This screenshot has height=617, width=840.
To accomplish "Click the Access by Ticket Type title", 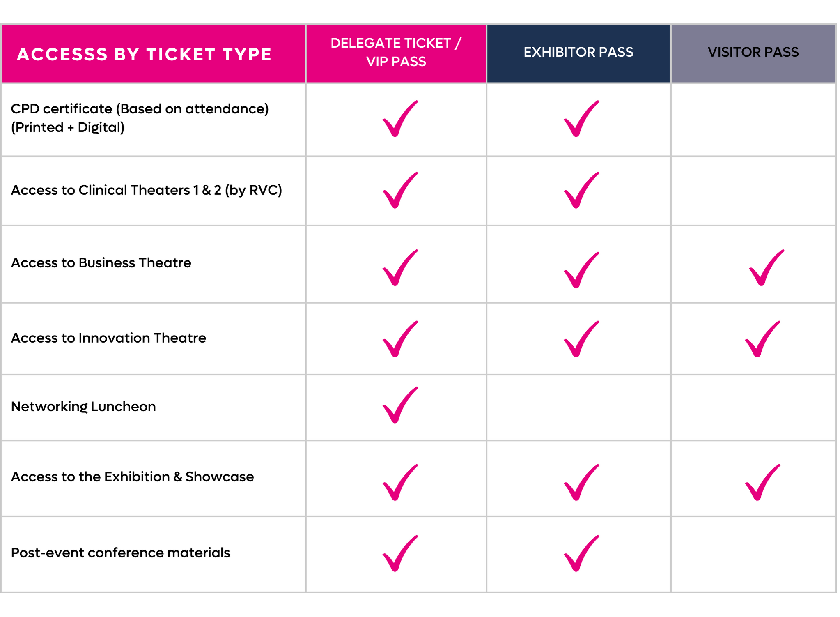I will tap(144, 54).
